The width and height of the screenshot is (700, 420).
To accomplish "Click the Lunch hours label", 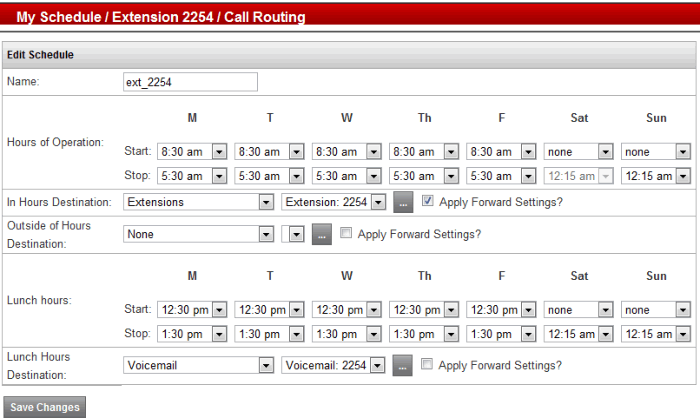I will tap(39, 300).
